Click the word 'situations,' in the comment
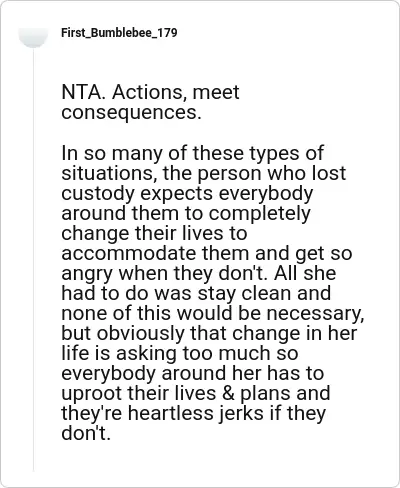The width and height of the screenshot is (400, 488). 109,173
